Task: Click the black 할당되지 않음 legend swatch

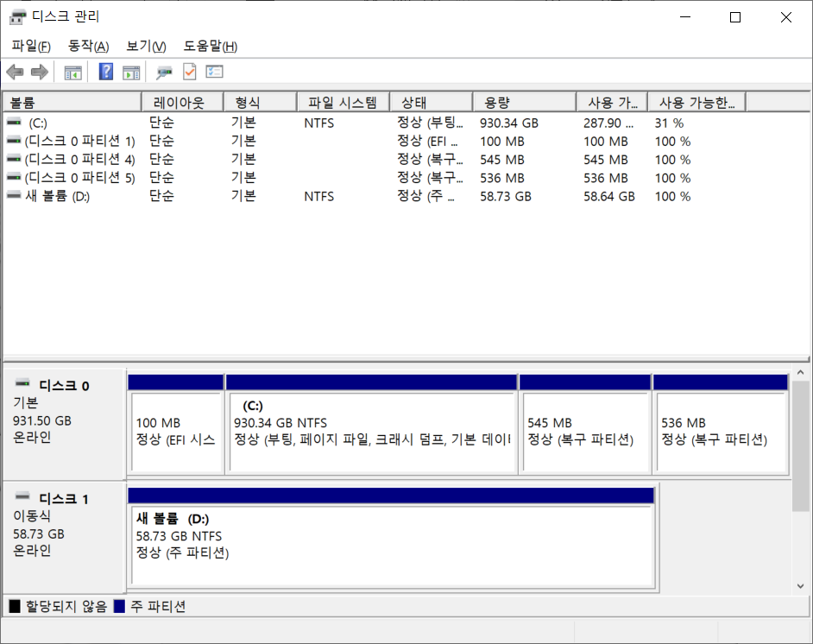Action: tap(15, 606)
